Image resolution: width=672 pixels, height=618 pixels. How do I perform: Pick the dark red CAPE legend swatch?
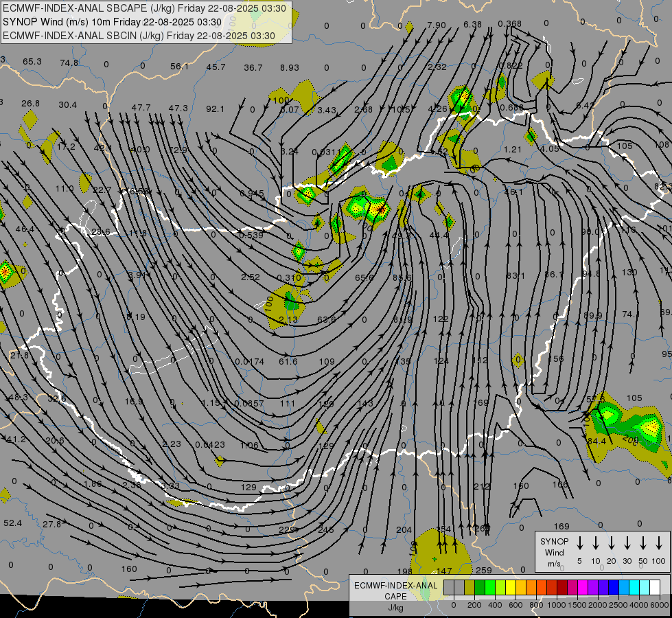click(x=562, y=587)
